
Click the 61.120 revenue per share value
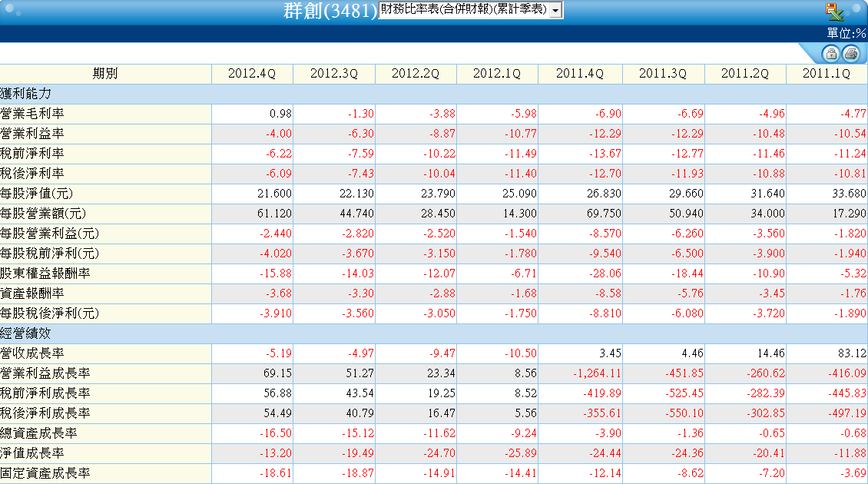tap(274, 214)
